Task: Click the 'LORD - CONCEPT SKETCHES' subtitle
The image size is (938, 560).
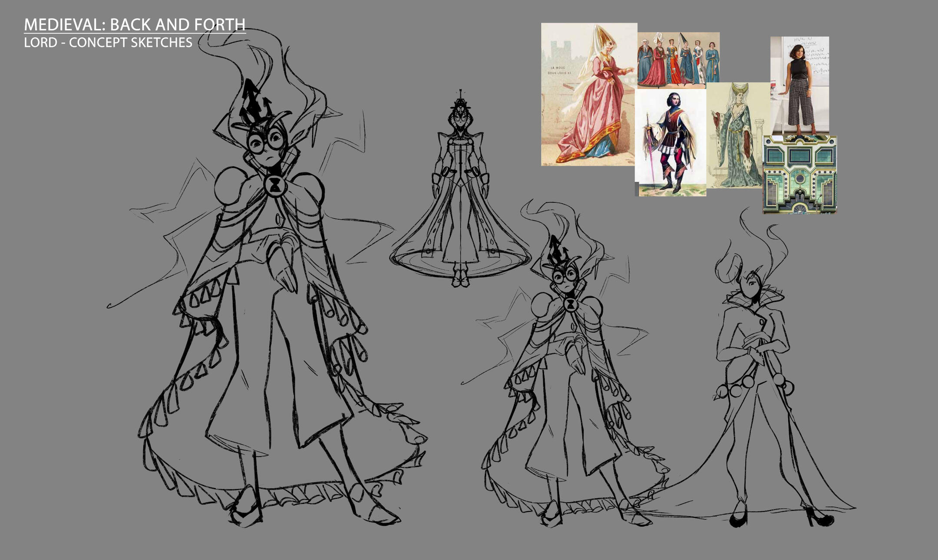Action: (x=108, y=43)
